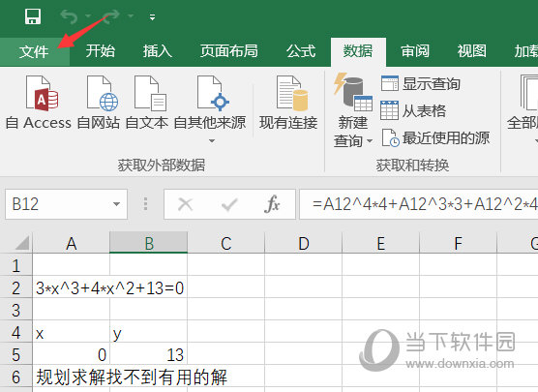The image size is (538, 392).
Task: Click cell A4 containing x
Action: click(x=71, y=332)
